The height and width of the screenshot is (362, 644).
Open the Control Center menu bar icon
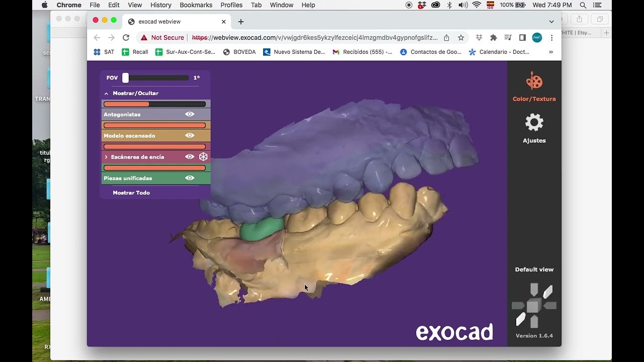coord(597,5)
